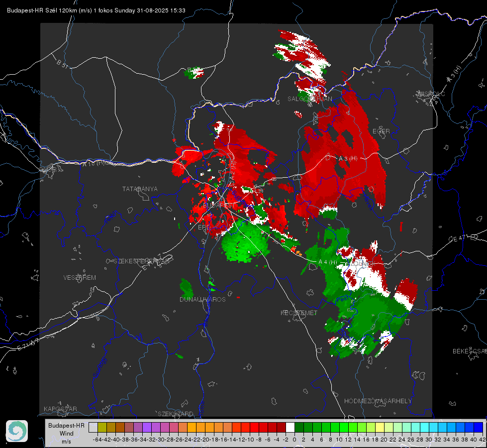487x448 pixels.
Task: Click the 'm/s' unit label in legend
Action: 66,442
